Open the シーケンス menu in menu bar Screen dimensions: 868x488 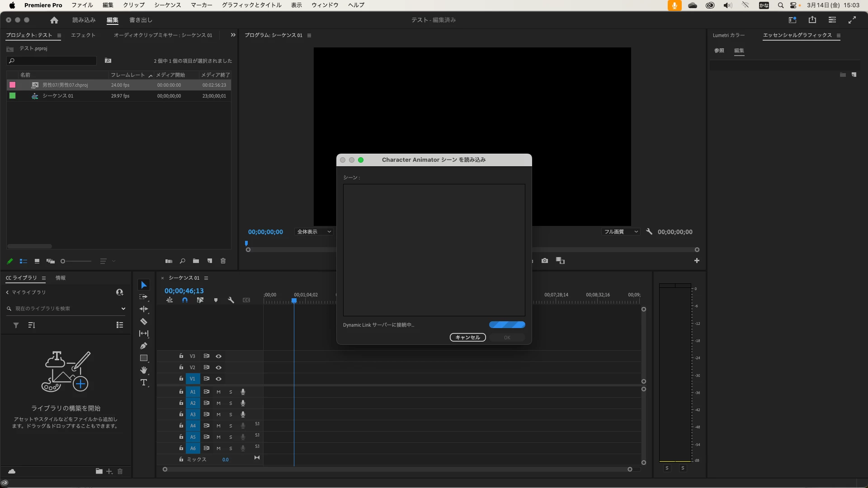(167, 5)
